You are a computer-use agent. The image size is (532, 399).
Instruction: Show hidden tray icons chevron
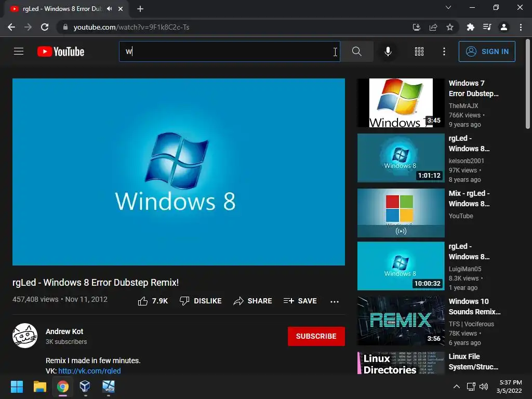pyautogui.click(x=457, y=387)
